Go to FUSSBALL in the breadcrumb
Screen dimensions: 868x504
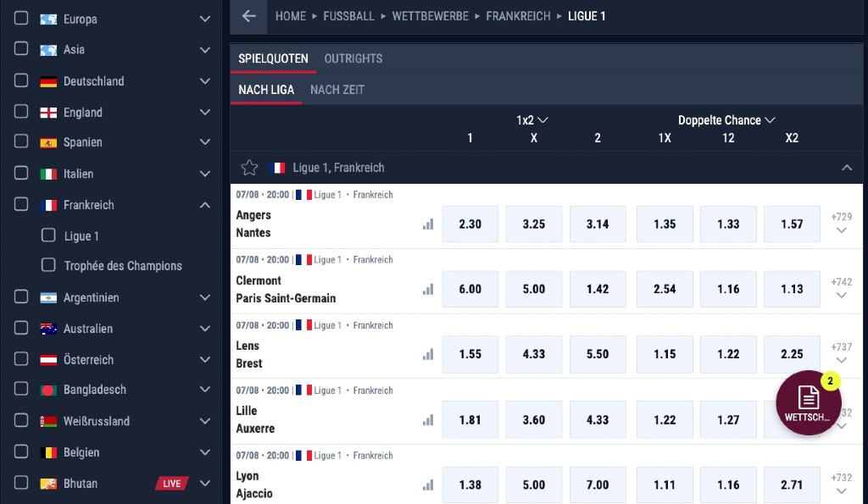pos(348,16)
